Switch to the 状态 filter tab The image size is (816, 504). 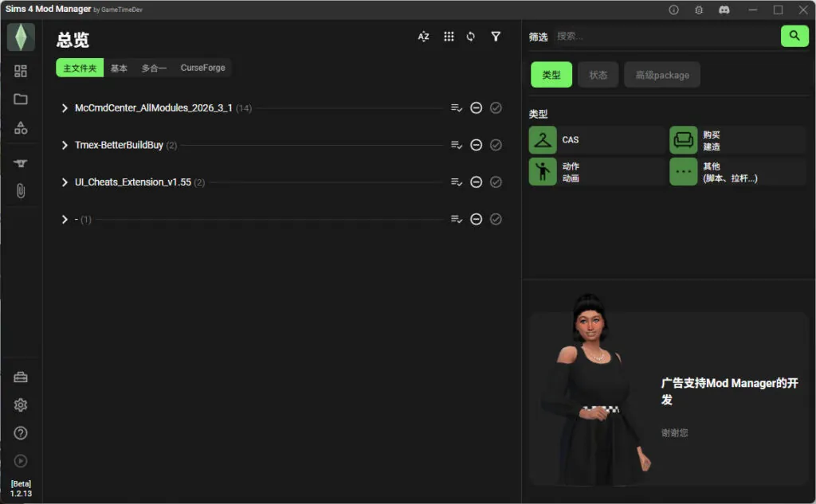(598, 75)
